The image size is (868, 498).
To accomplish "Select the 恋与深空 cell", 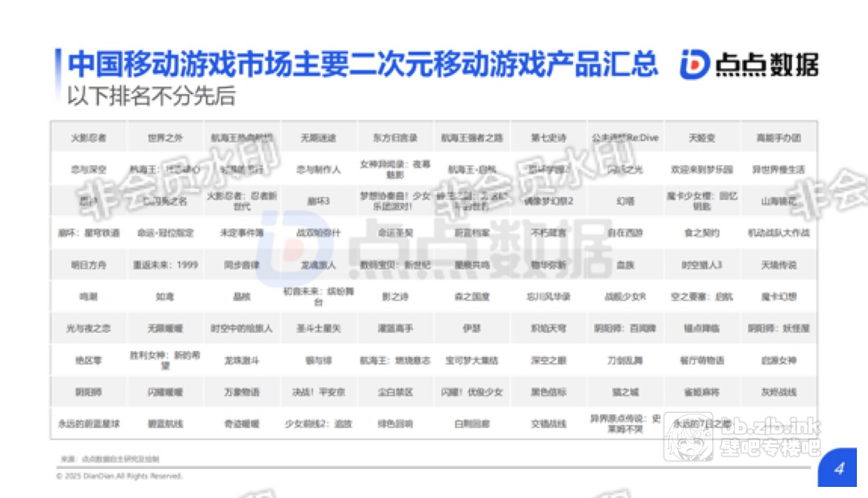I will click(88, 170).
